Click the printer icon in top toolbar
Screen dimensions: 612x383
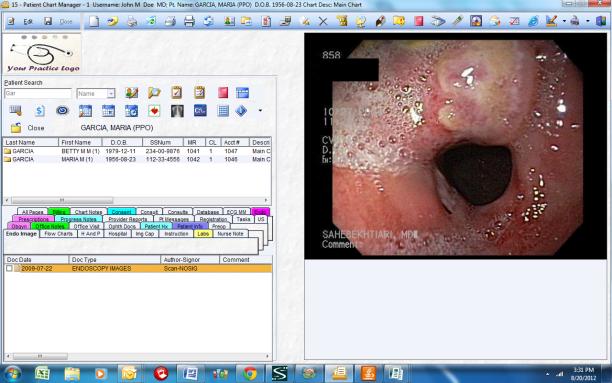[x=189, y=21]
